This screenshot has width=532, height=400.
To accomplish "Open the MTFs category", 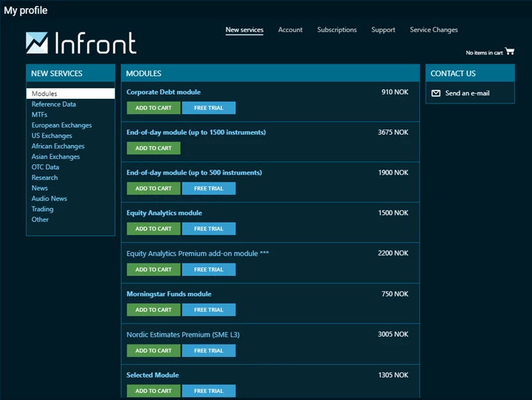I will [40, 115].
